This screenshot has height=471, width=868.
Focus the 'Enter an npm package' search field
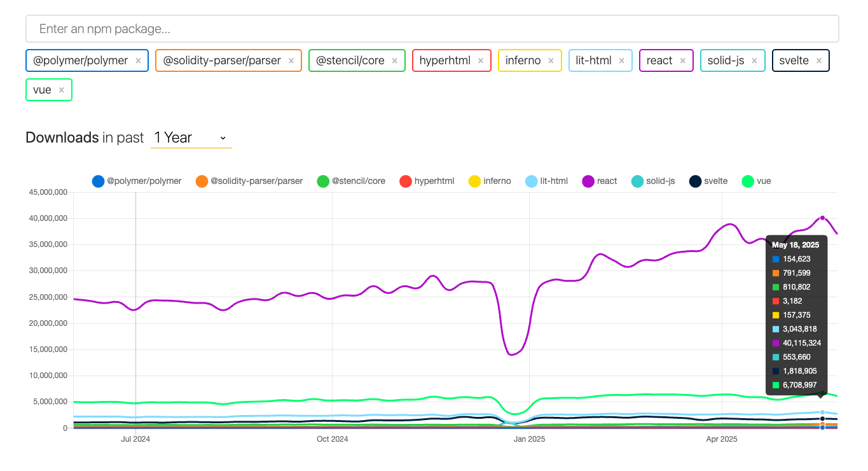click(x=432, y=29)
